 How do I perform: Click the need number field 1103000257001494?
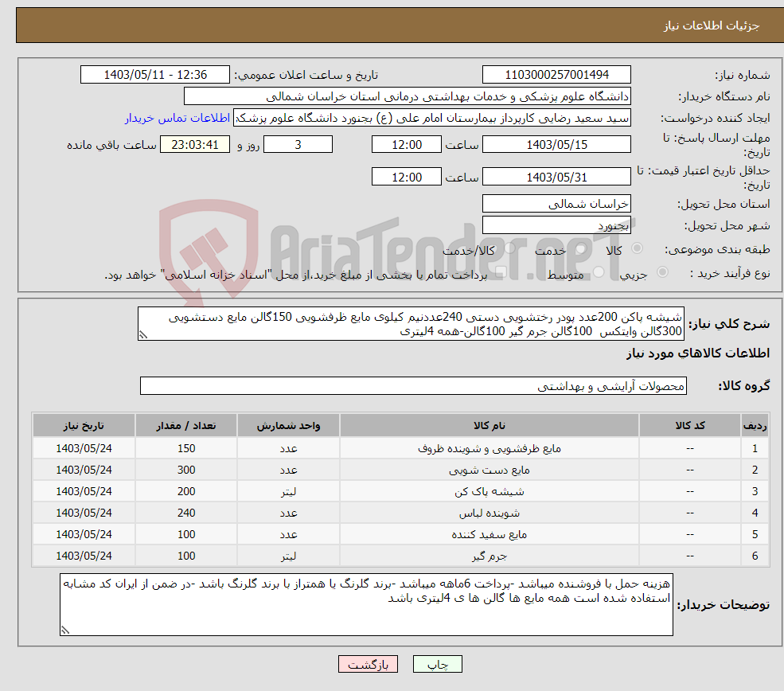coord(556,75)
